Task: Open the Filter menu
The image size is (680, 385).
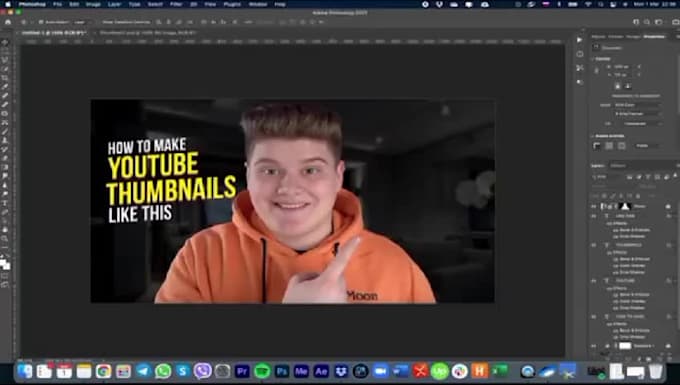Action: point(176,4)
